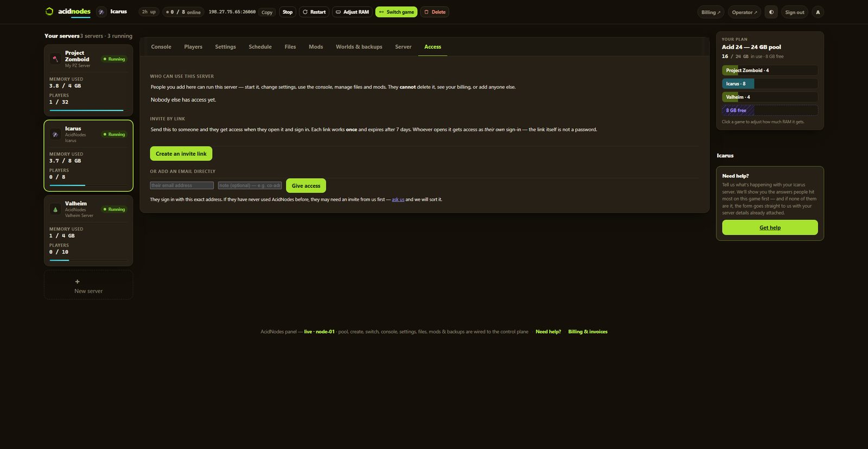The width and height of the screenshot is (868, 449).
Task: Open the Settings tab
Action: (226, 47)
